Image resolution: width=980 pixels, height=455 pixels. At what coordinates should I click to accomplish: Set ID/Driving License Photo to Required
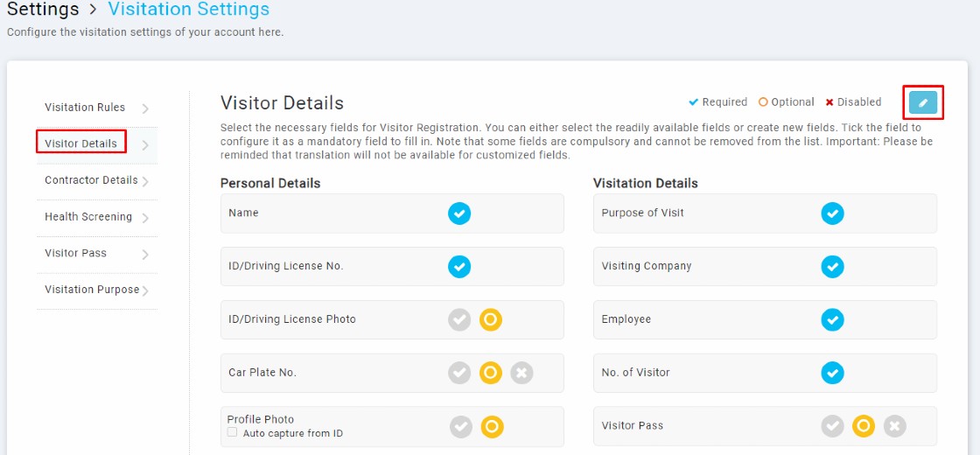tap(459, 320)
